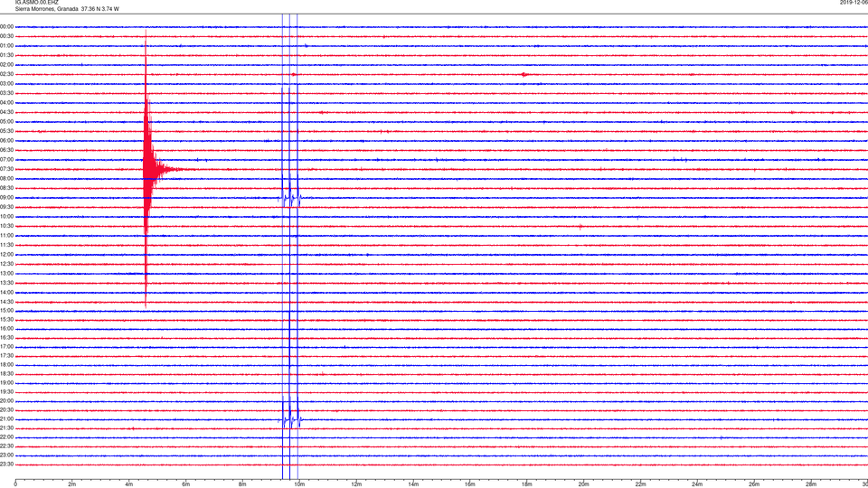Select the 12:00 trace time label
The image size is (868, 488).
click(x=6, y=255)
